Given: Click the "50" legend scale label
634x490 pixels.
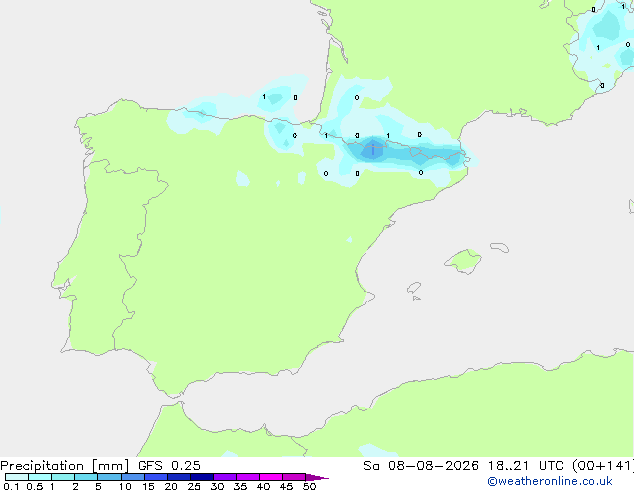Looking at the screenshot, I should pos(309,486).
